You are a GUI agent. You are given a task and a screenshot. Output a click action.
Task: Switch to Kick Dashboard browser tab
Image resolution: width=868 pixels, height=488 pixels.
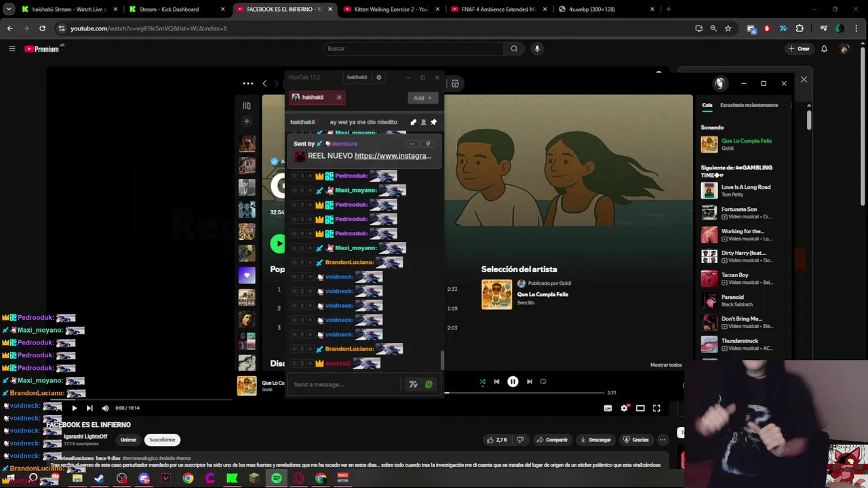pos(176,9)
